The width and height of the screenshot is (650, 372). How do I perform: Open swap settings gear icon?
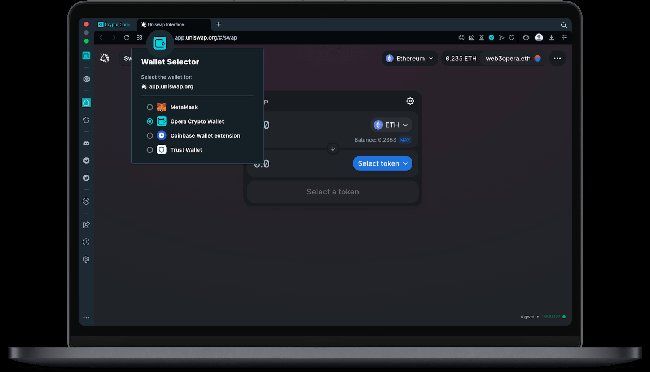[x=410, y=101]
